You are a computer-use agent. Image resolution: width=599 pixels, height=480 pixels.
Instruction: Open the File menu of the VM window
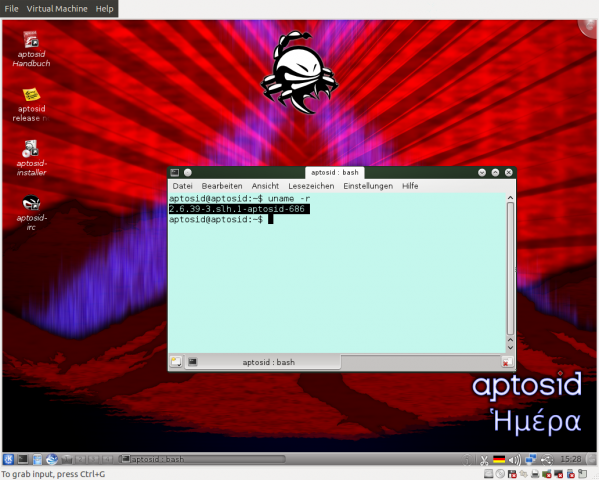[11, 8]
